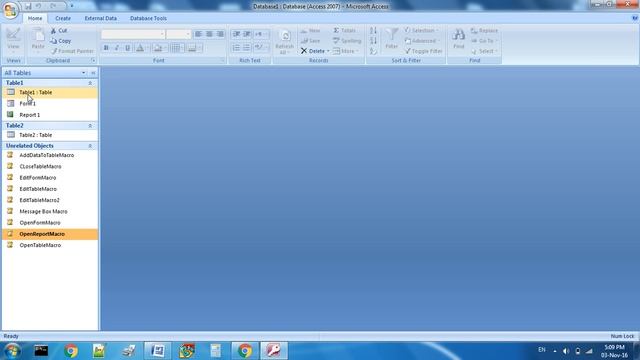Open the font name combo box
The image size is (640, 360).
pyautogui.click(x=133, y=34)
